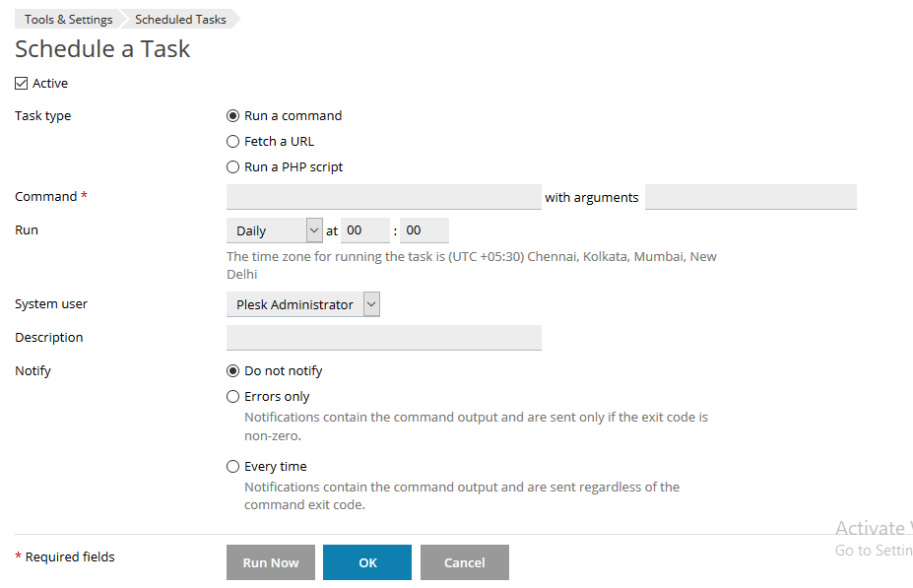This screenshot has width=913, height=588.
Task: Select the Fetch a URL task type
Action: tap(232, 141)
